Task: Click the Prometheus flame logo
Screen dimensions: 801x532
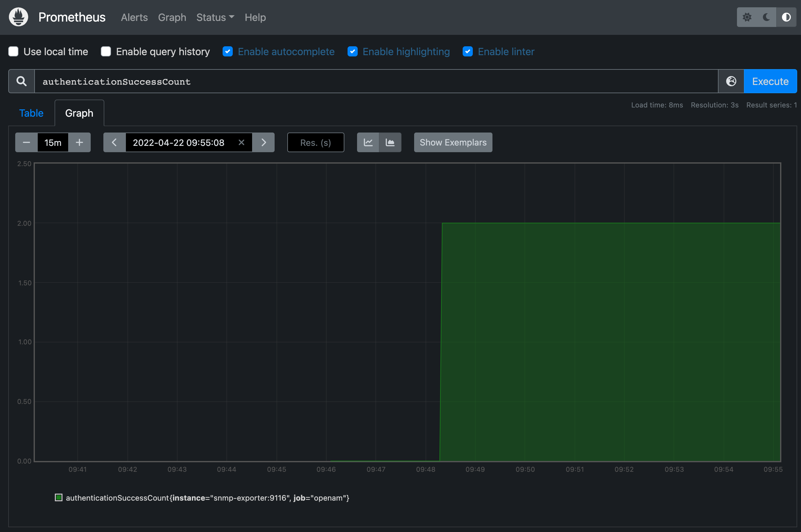Action: click(x=18, y=17)
